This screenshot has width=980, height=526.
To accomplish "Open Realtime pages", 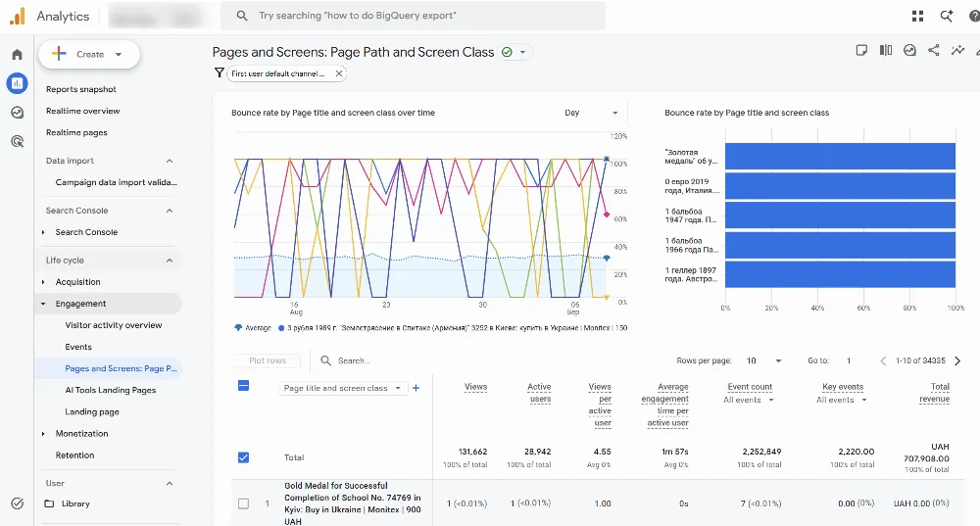I will pos(76,132).
